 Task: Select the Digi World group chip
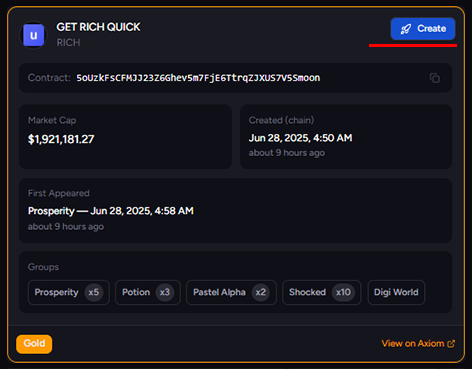(396, 292)
